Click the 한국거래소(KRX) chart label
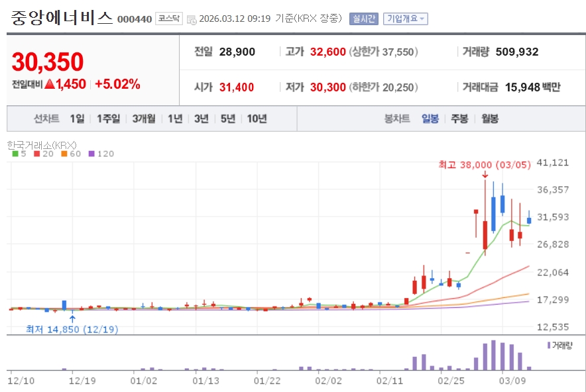This screenshot has height=392, width=586. pos(42,145)
